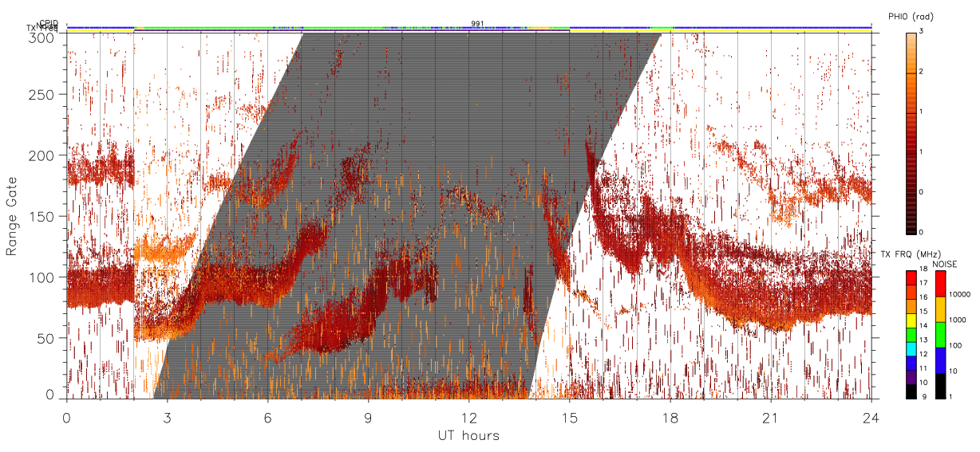The width and height of the screenshot is (980, 452).
Task: Select the yellow NOISE swatch between 1000 and 10000
Action: tap(941, 309)
